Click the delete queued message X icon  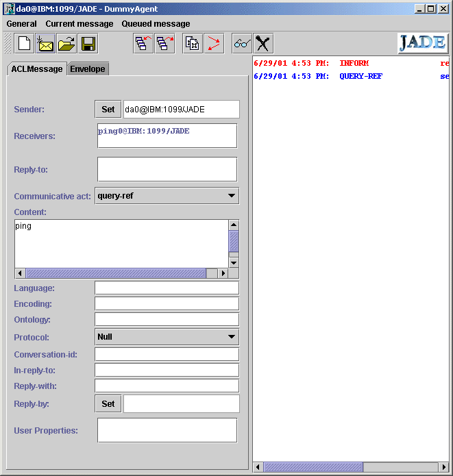[x=263, y=44]
